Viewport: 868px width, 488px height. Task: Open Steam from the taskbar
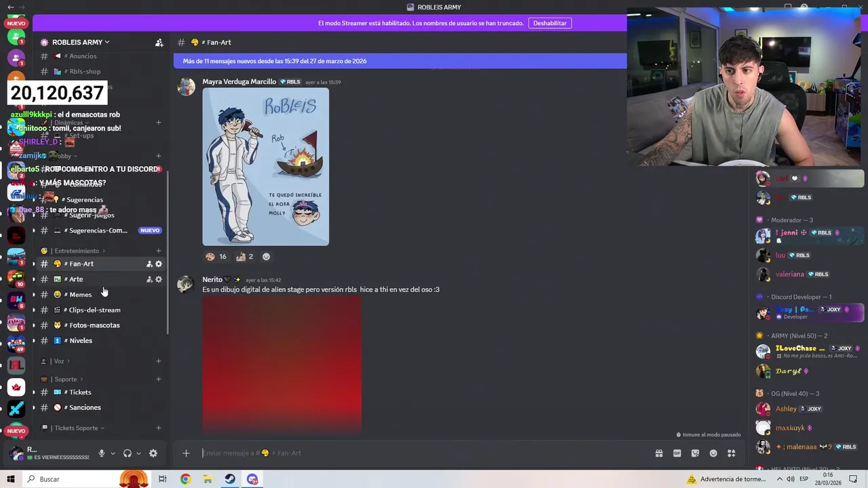[x=230, y=479]
